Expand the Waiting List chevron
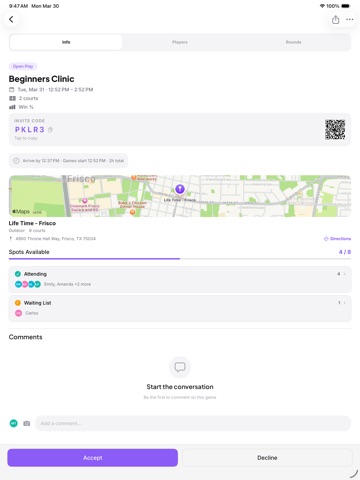360x480 pixels. click(x=345, y=303)
